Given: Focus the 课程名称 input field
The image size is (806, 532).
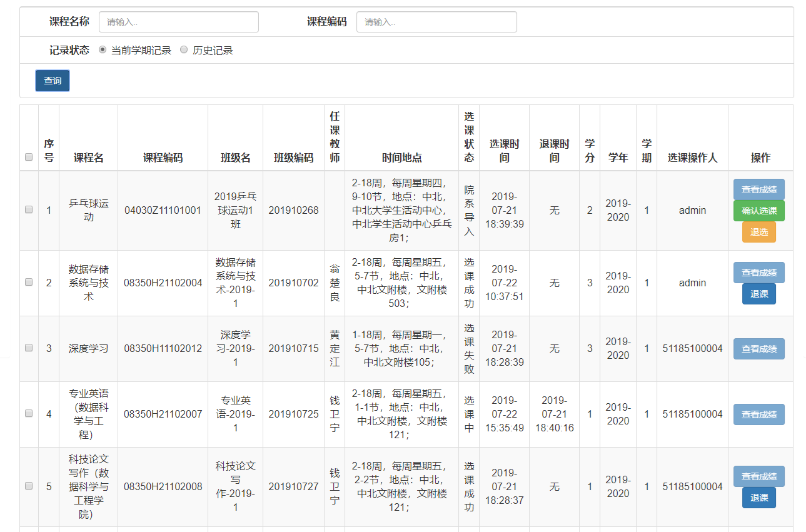Looking at the screenshot, I should (x=179, y=22).
